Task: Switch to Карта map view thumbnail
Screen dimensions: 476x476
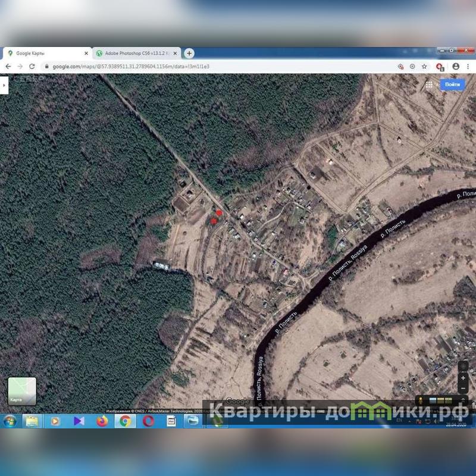Action: point(21,391)
